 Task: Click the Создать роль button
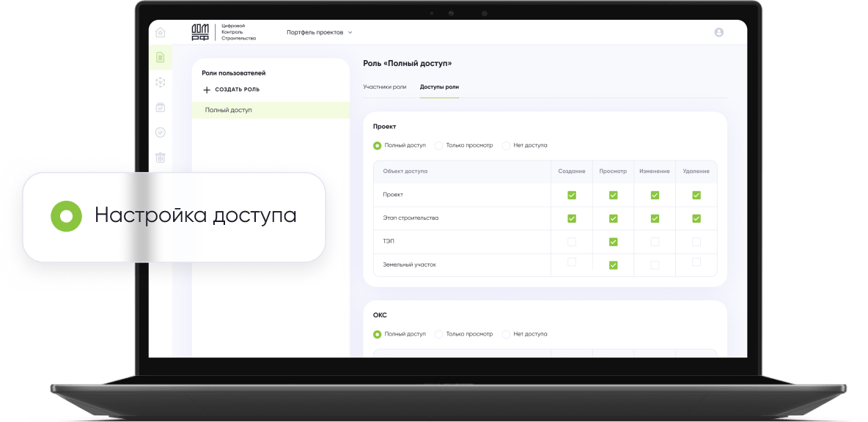pos(231,90)
